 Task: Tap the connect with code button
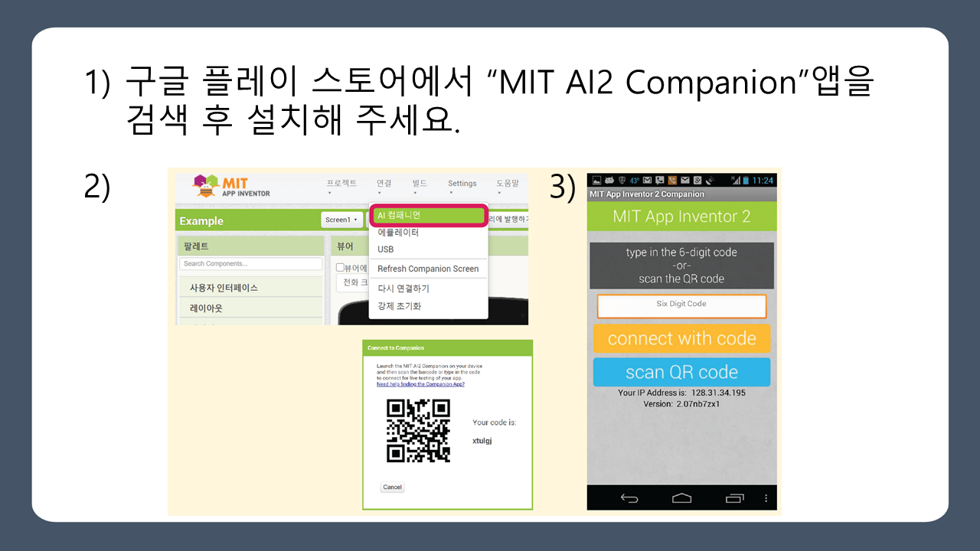(x=681, y=338)
